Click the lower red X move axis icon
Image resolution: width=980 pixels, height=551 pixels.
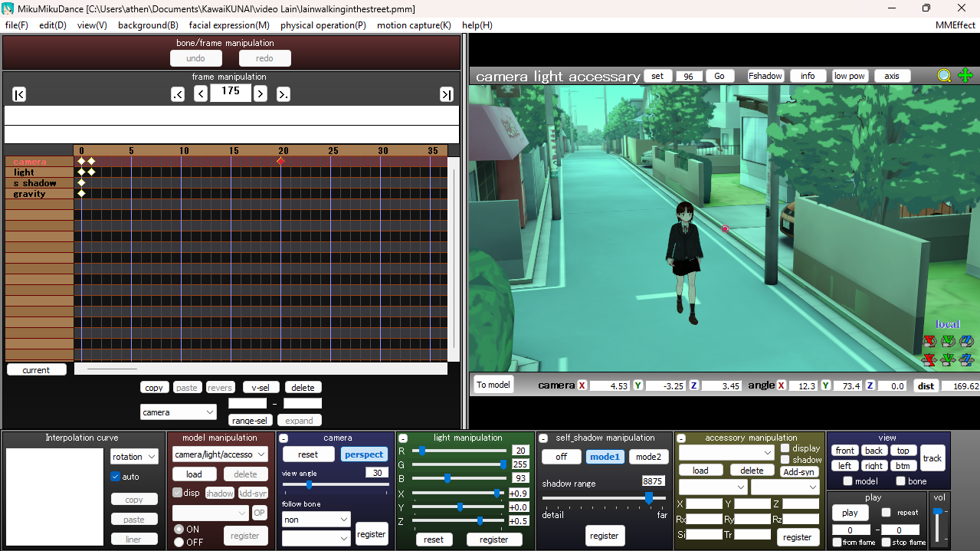click(x=929, y=359)
